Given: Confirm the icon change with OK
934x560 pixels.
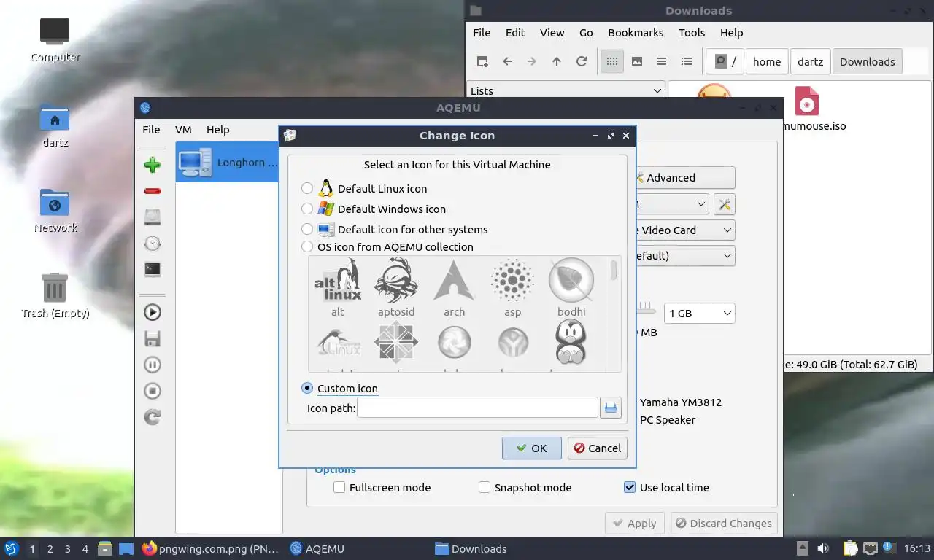Looking at the screenshot, I should pyautogui.click(x=531, y=448).
